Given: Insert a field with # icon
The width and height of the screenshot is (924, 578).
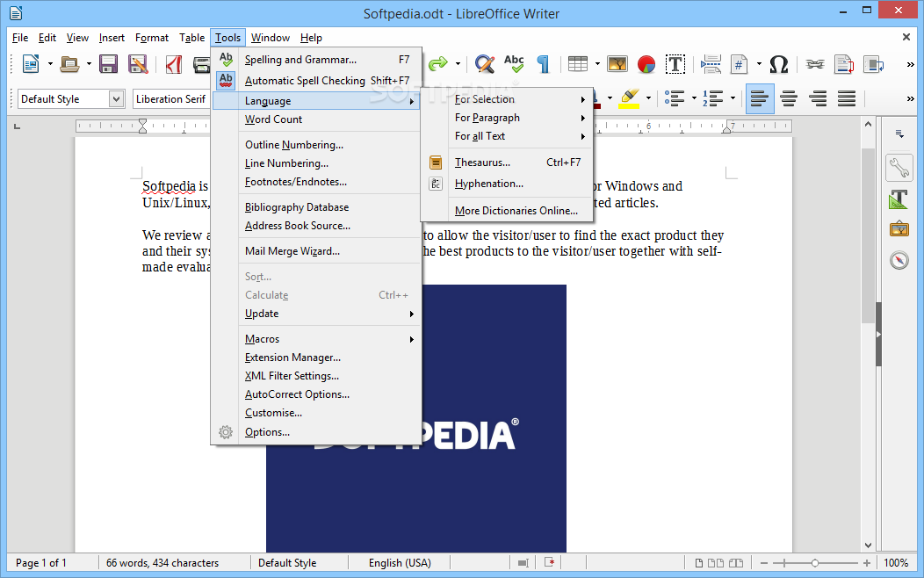Looking at the screenshot, I should click(x=739, y=63).
